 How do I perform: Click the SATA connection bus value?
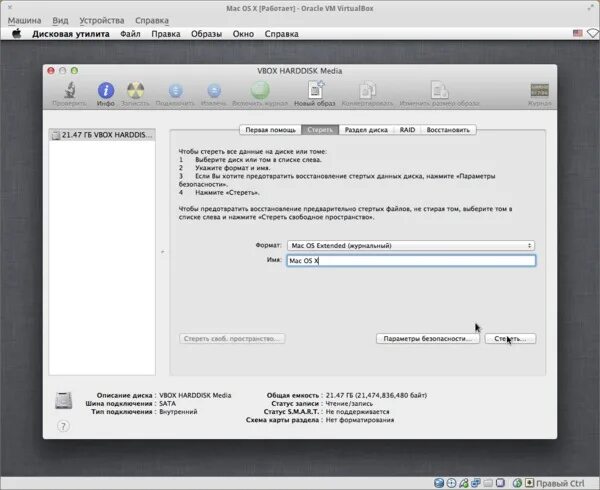[x=167, y=404]
